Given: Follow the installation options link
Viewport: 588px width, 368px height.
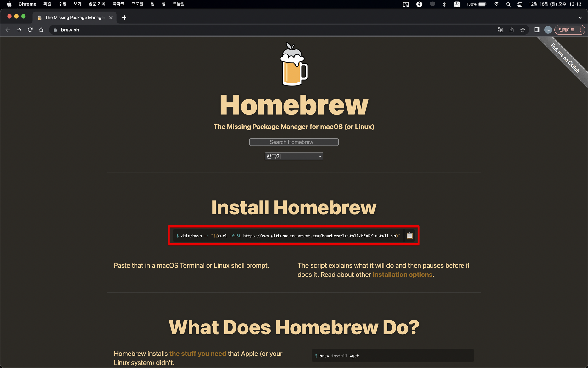Looking at the screenshot, I should [402, 275].
